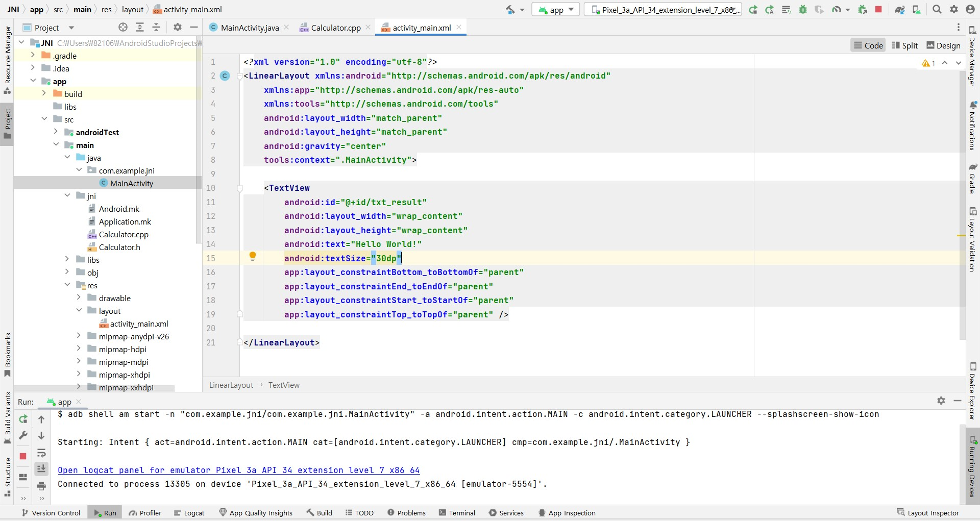Image resolution: width=980 pixels, height=521 pixels.
Task: Toggle the Gradle tool window
Action: click(973, 179)
